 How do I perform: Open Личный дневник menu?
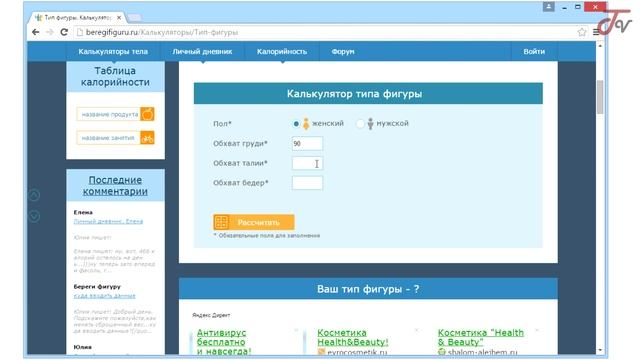pyautogui.click(x=202, y=51)
